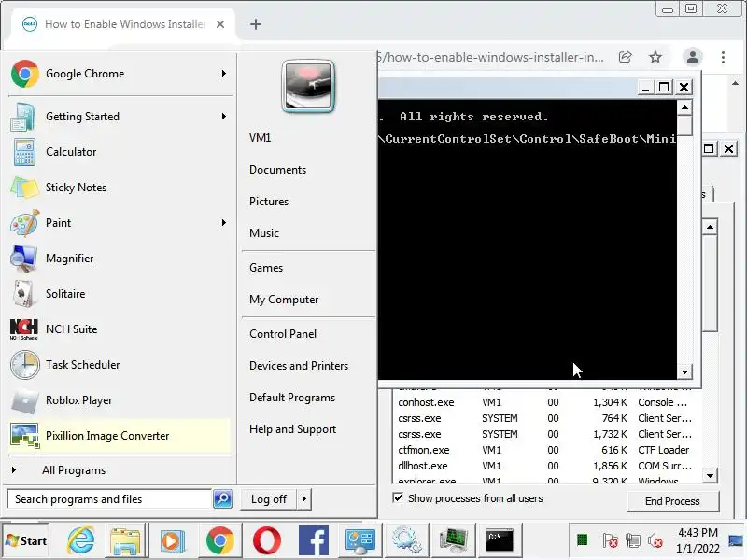The height and width of the screenshot is (560, 747).
Task: Open Chrome profile avatar
Action: (693, 57)
